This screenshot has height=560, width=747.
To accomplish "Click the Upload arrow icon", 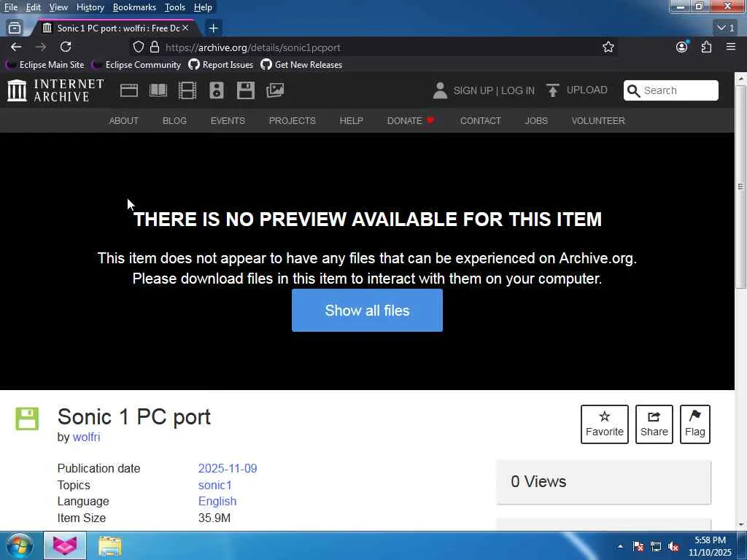I will (x=553, y=90).
